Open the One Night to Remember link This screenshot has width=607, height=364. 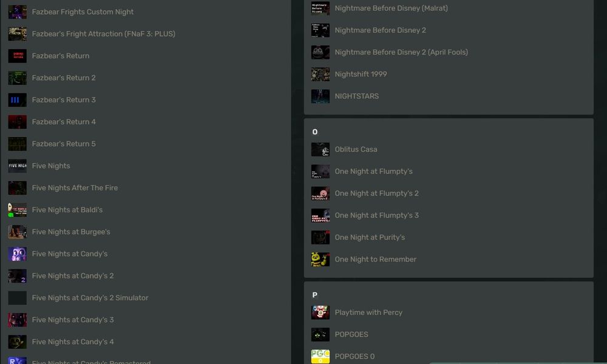376,260
